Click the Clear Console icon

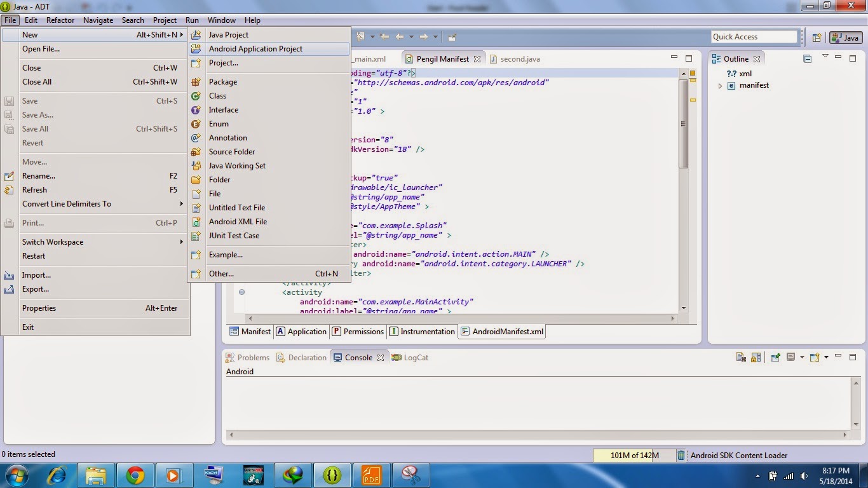[x=740, y=357]
